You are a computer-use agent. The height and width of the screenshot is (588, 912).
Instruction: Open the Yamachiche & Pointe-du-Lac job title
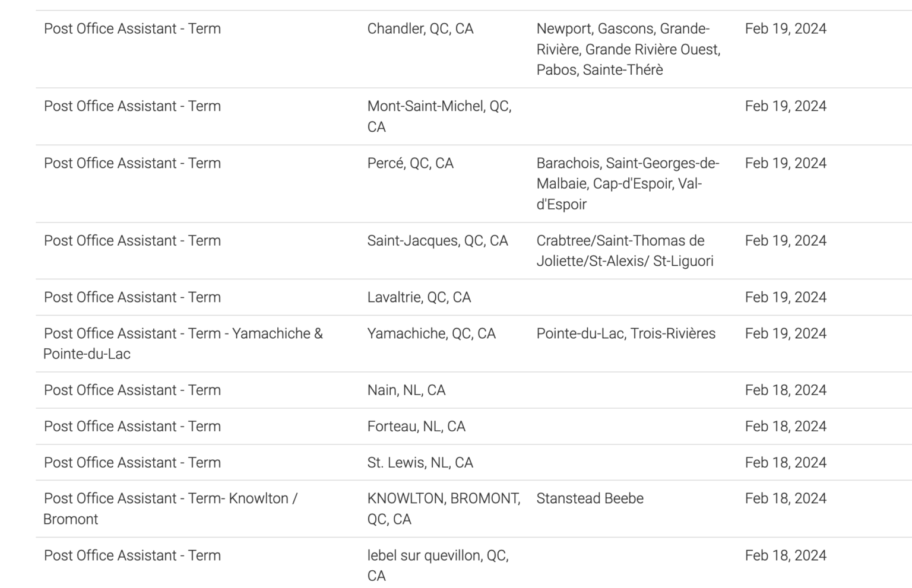coord(183,344)
